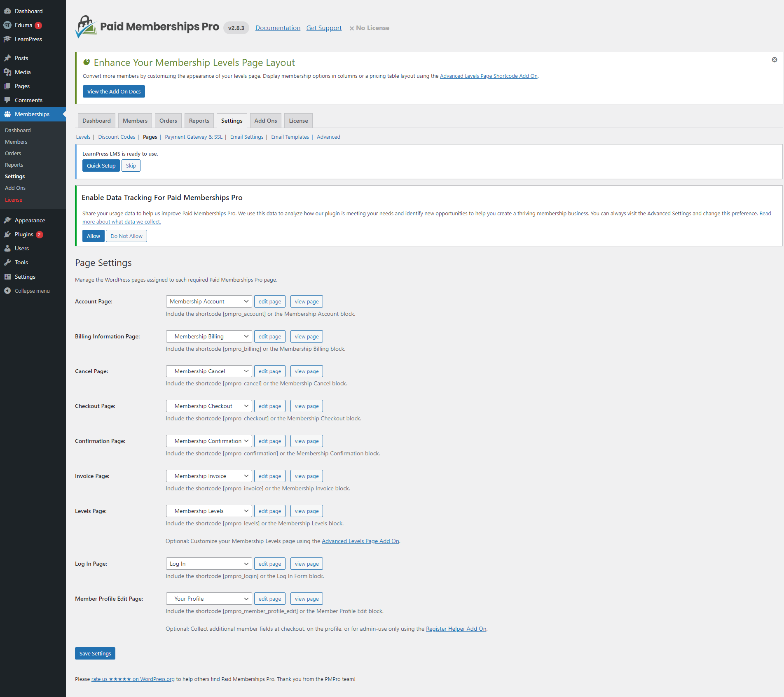Click the LearnPress Quick Setup button
Image resolution: width=784 pixels, height=697 pixels.
101,166
